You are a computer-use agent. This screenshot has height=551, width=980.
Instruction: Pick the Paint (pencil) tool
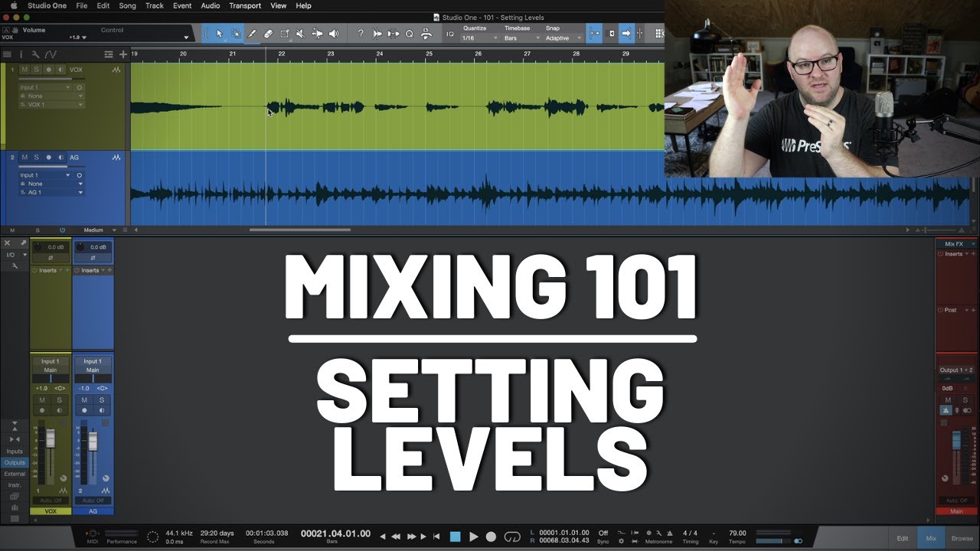pos(252,34)
